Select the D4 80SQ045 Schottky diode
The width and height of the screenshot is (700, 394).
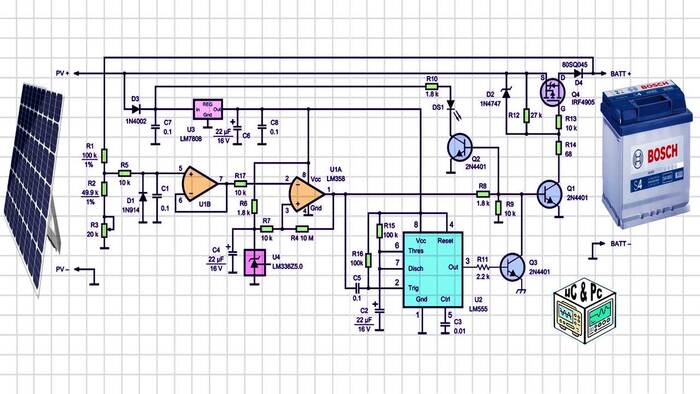[x=578, y=73]
